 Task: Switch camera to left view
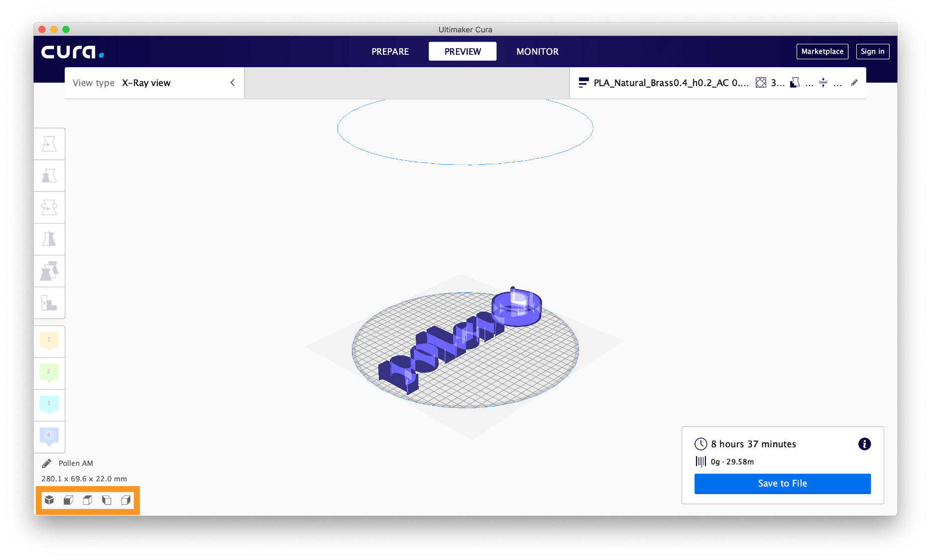click(107, 500)
